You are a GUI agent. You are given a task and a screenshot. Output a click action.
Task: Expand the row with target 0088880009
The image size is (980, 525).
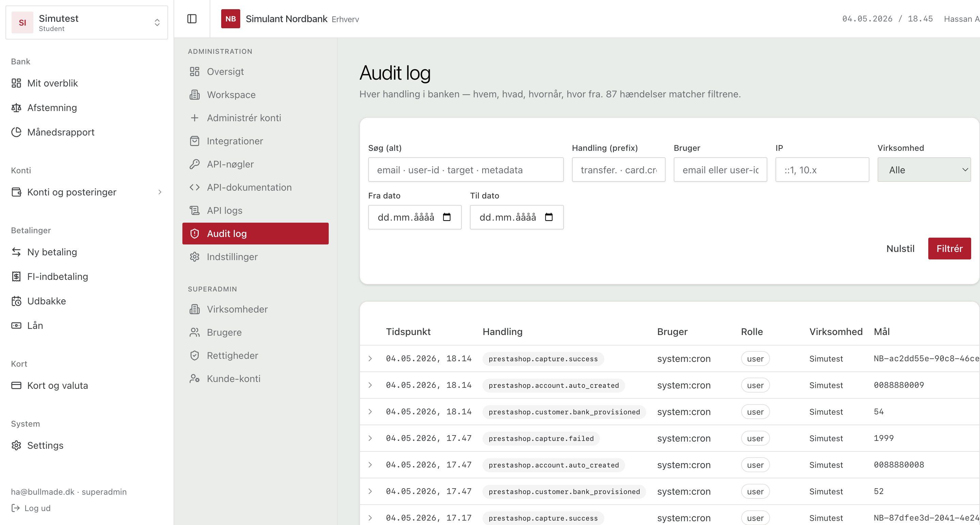click(x=370, y=385)
